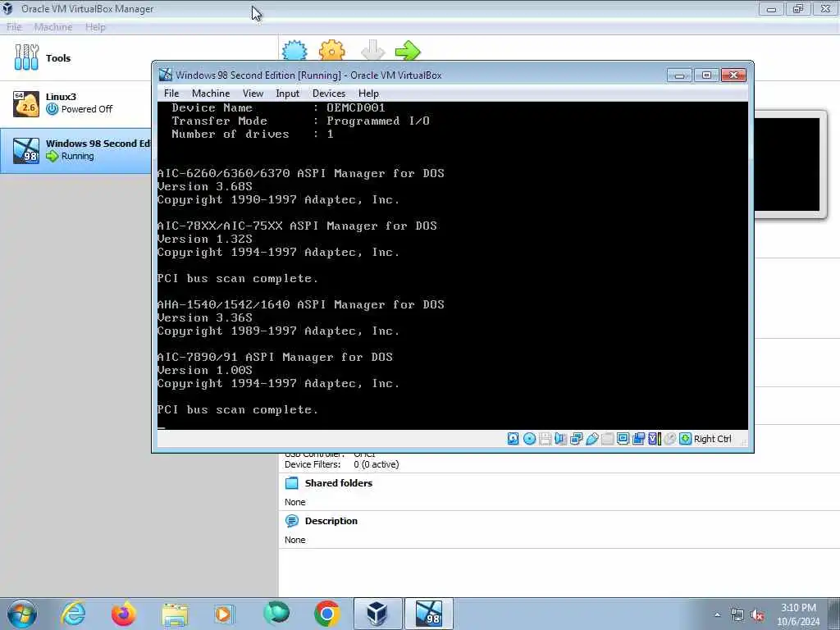
Task: Open the View menu of the VM window
Action: 253,94
